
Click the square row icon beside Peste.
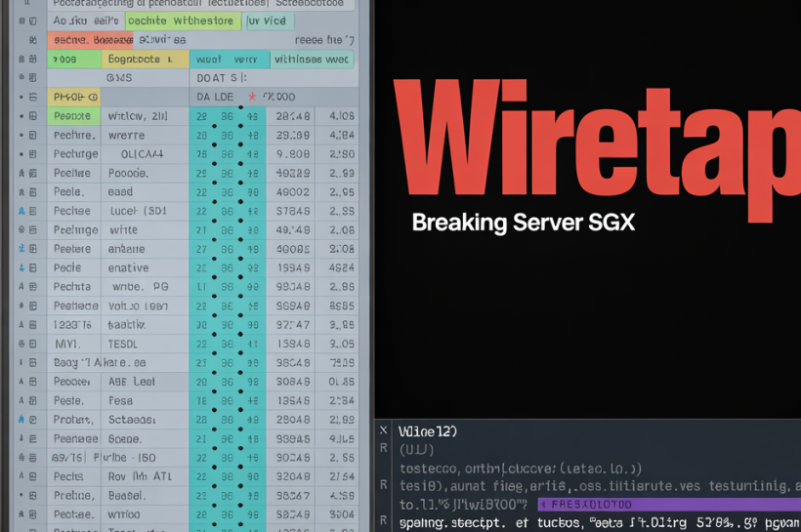[x=32, y=401]
